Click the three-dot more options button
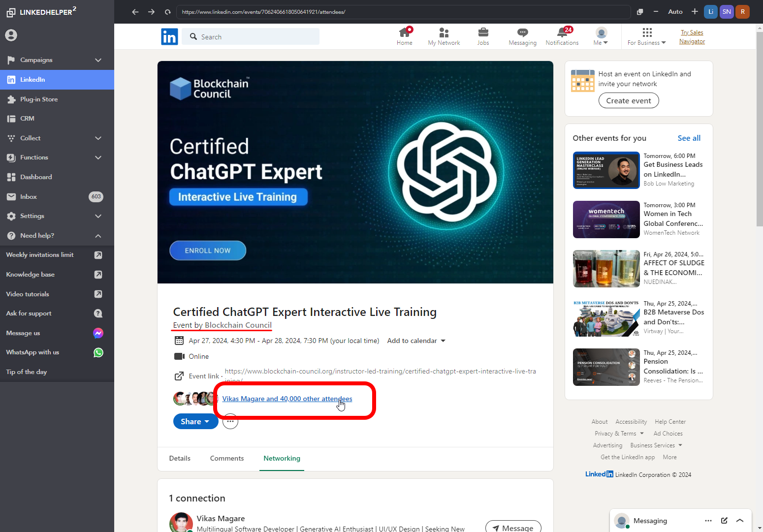 [230, 422]
